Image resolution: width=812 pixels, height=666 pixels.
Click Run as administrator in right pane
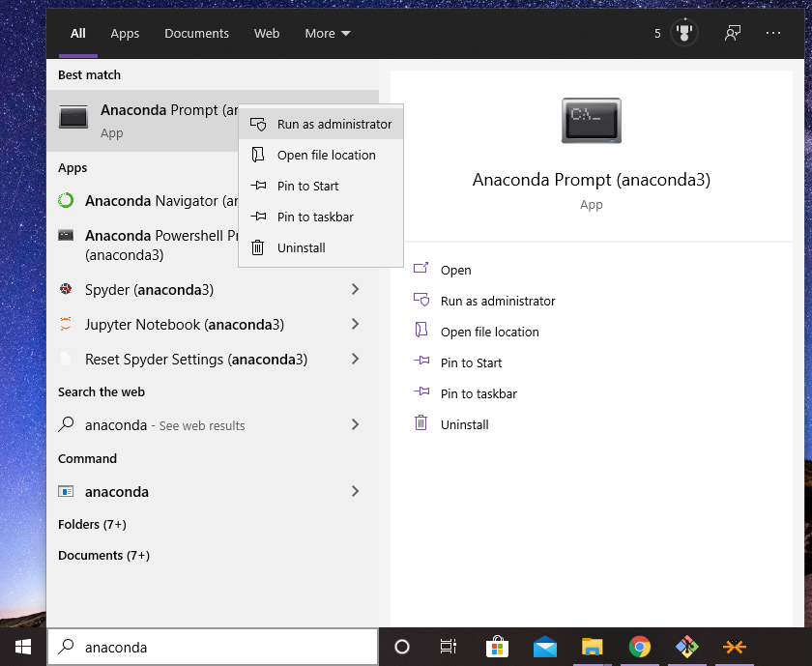tap(498, 301)
